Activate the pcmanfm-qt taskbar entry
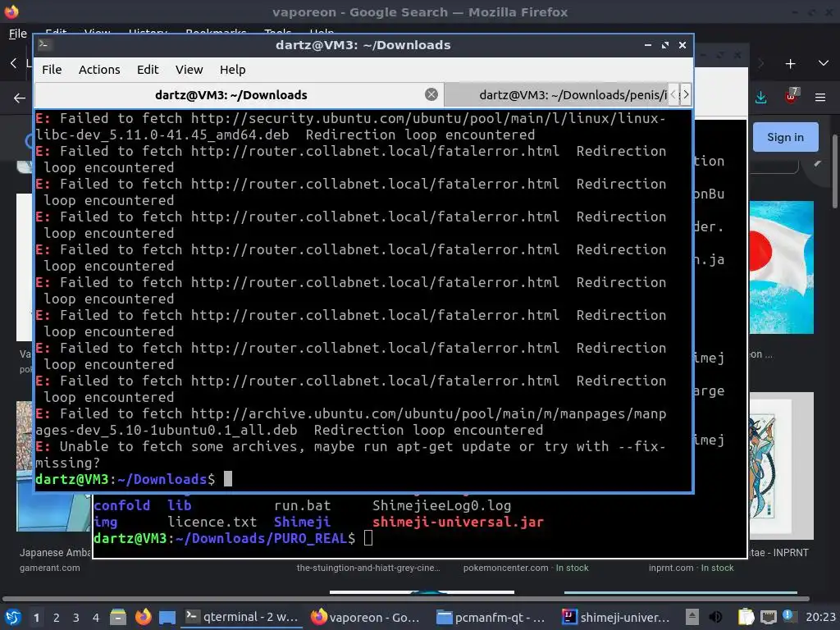This screenshot has height=630, width=840. coord(491,617)
